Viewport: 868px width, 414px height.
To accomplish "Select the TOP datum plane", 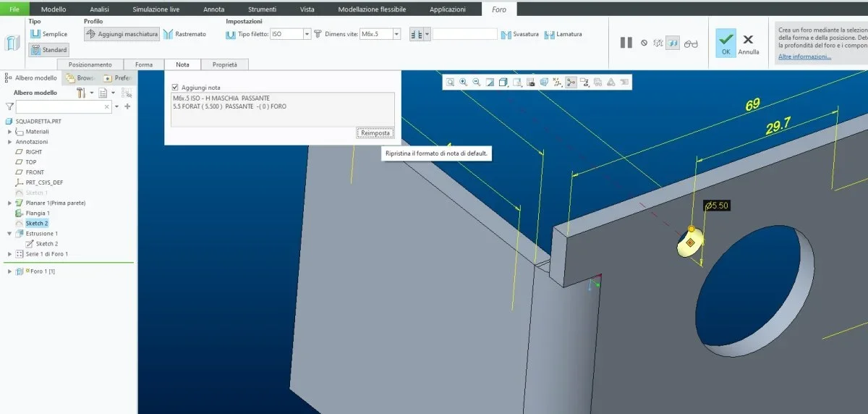I will click(x=31, y=162).
